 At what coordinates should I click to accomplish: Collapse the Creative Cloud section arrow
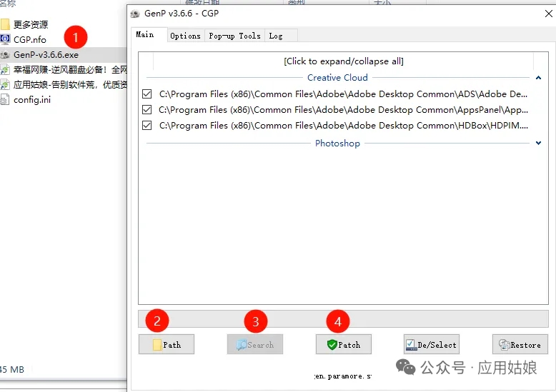(538, 78)
